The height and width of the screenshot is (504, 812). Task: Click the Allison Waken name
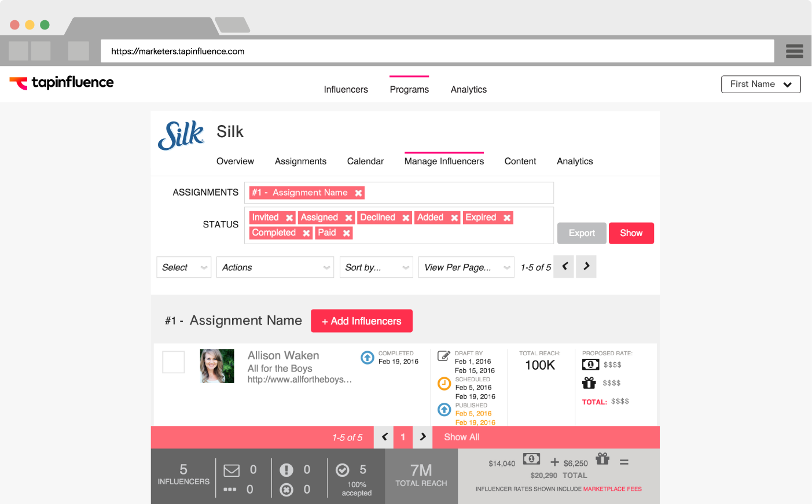pyautogui.click(x=283, y=355)
